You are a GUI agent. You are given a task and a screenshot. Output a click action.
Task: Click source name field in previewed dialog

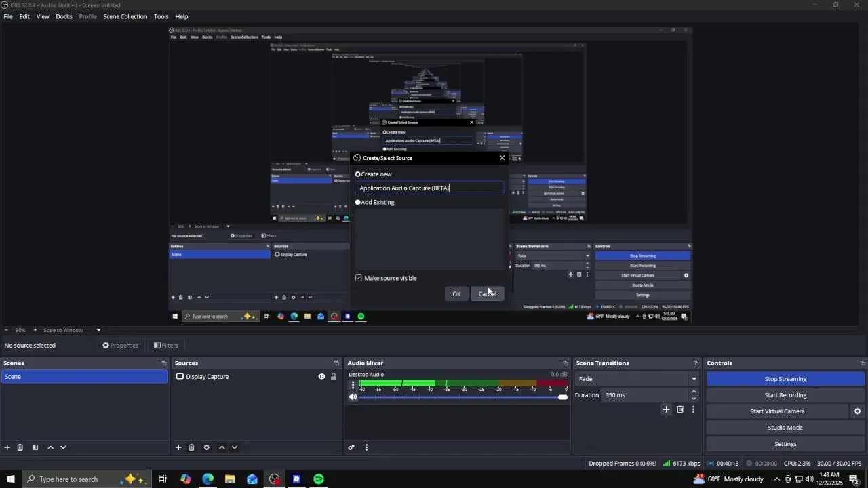(x=429, y=188)
